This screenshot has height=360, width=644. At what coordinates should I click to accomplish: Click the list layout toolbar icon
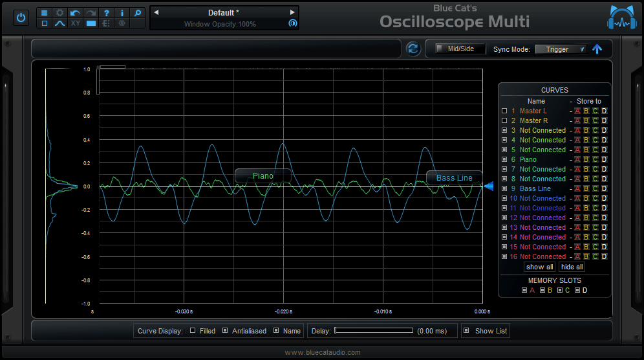[x=107, y=23]
